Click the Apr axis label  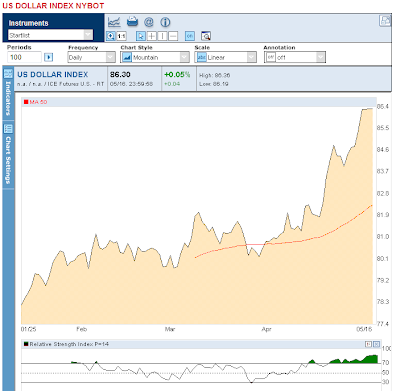[x=266, y=329]
